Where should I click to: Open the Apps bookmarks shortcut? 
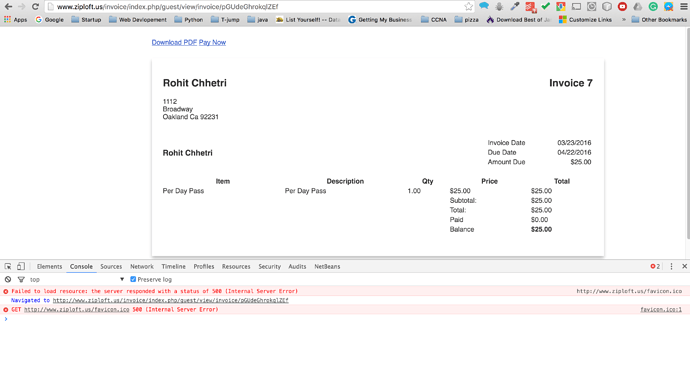15,20
